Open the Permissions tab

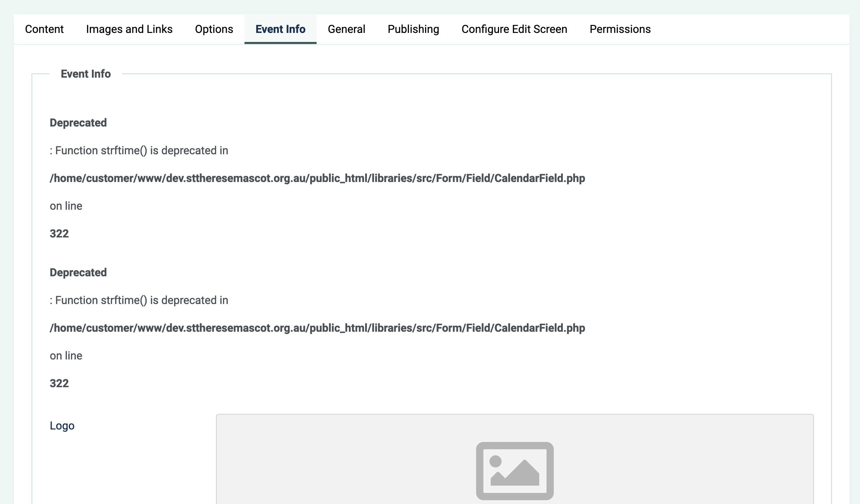(x=620, y=29)
